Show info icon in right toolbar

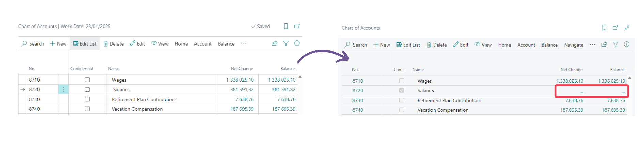coord(627,45)
